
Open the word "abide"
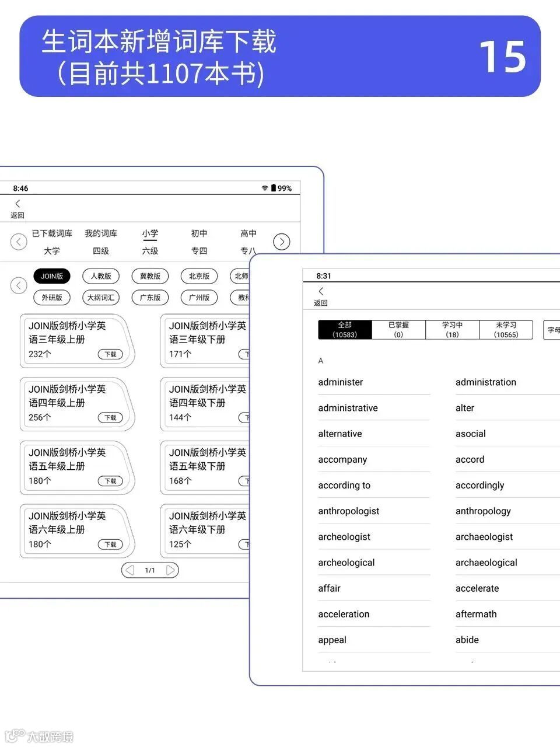[467, 640]
